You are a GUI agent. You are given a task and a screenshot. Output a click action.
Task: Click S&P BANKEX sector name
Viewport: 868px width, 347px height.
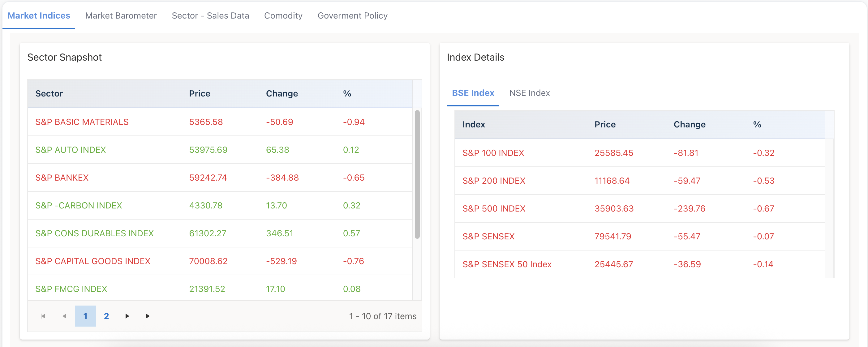[x=62, y=178]
